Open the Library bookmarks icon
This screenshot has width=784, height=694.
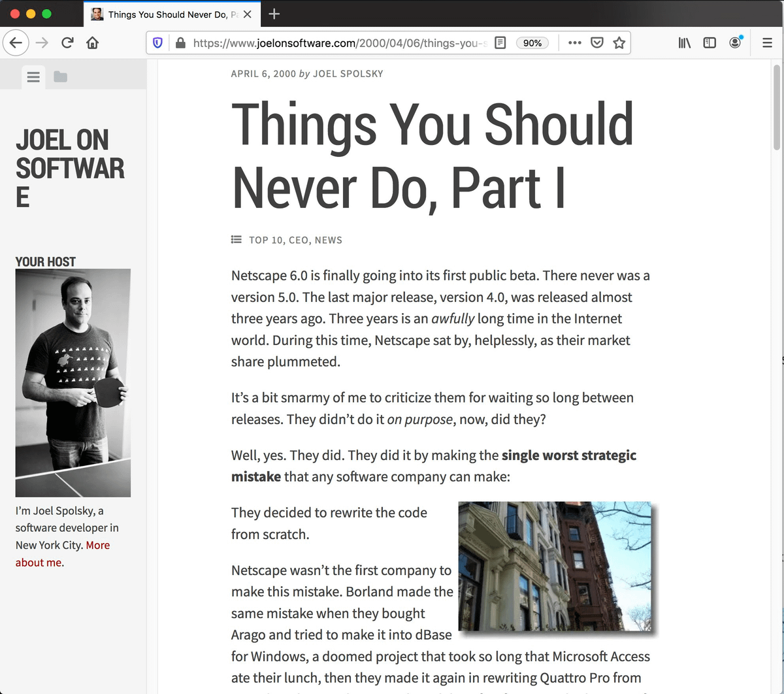[684, 43]
